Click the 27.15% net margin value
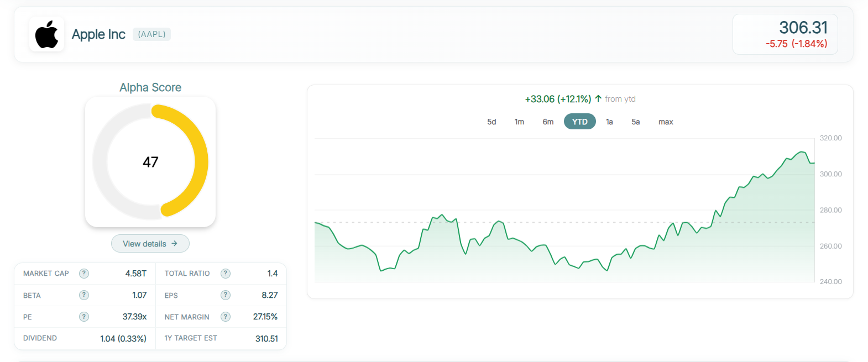The height and width of the screenshot is (362, 868). [x=265, y=317]
